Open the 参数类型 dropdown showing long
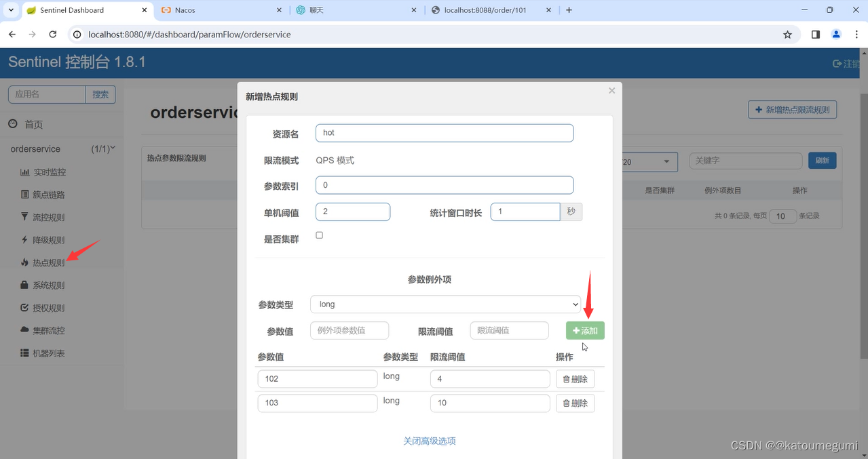Viewport: 868px width, 459px height. pyautogui.click(x=446, y=304)
